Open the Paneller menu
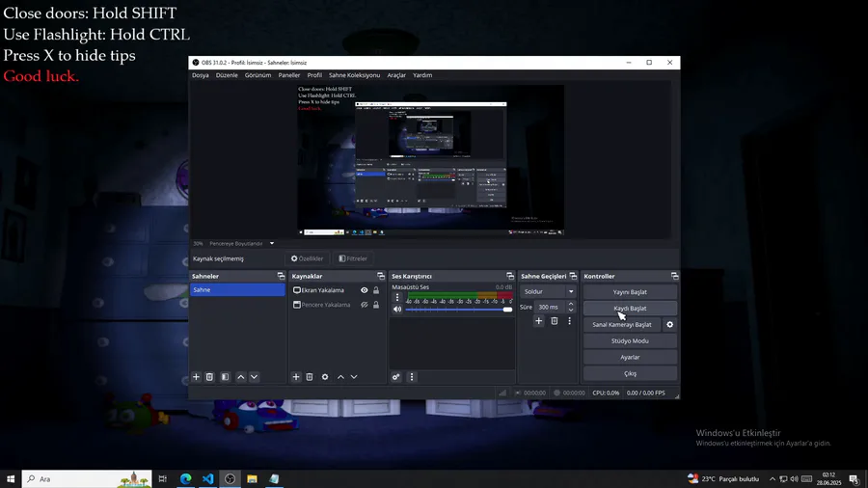Image resolution: width=868 pixels, height=488 pixels. (x=289, y=75)
